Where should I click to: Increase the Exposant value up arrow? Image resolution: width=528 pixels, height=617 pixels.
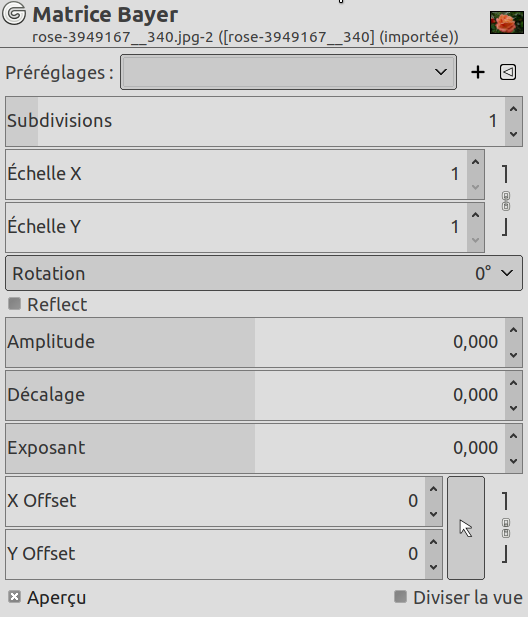tap(513, 436)
